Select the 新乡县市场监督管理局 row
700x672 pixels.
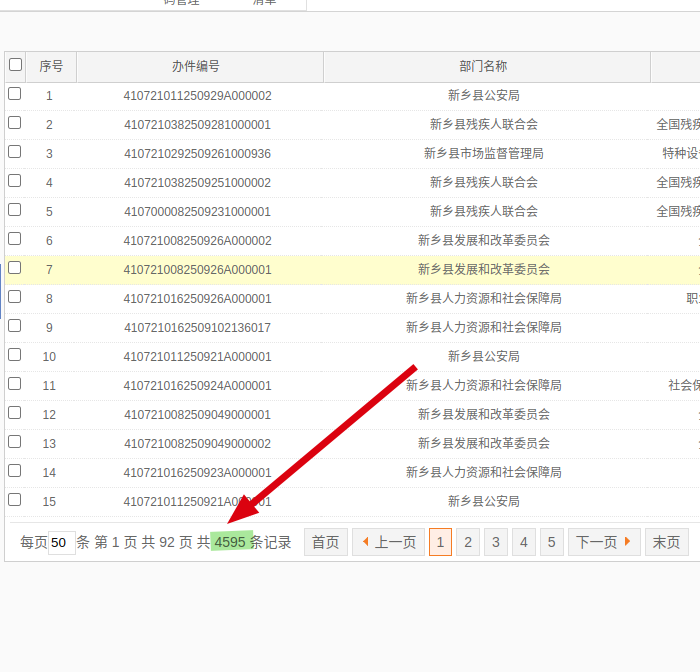(x=483, y=154)
